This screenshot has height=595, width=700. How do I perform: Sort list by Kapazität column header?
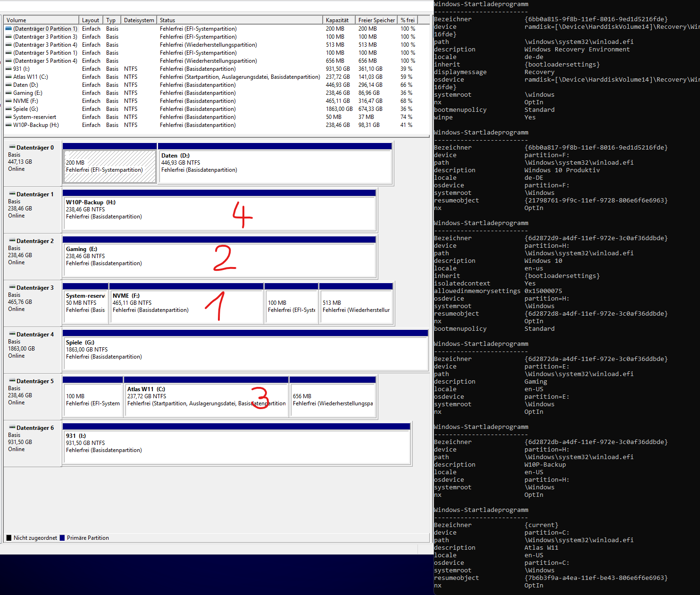(339, 20)
